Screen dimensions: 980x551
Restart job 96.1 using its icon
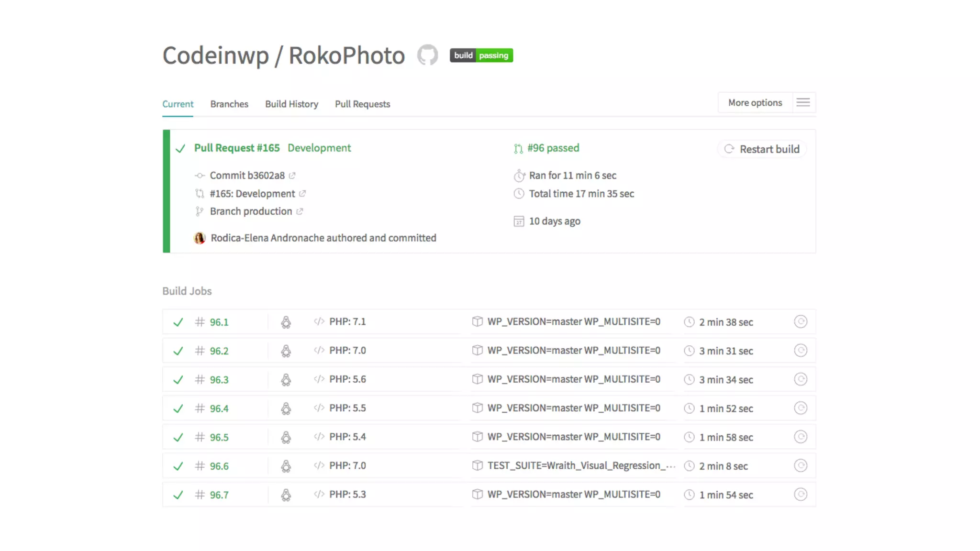801,321
